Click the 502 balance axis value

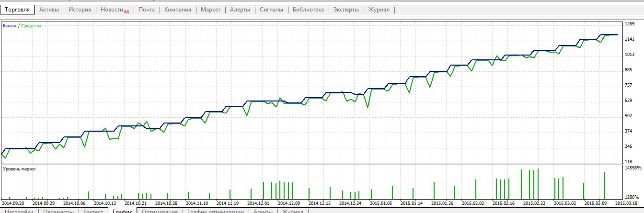coord(629,116)
